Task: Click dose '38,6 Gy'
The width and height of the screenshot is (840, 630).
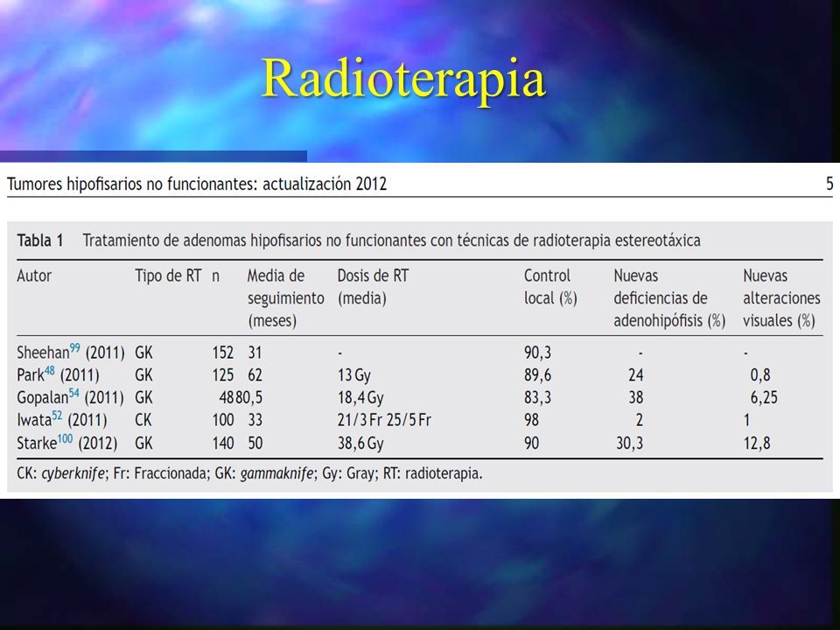Action: 360,444
